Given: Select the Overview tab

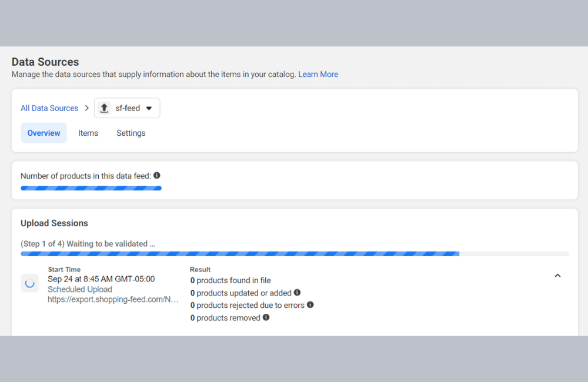Looking at the screenshot, I should [44, 133].
